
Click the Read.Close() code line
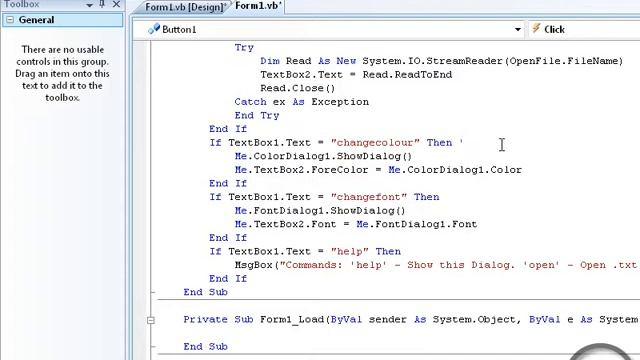(298, 88)
